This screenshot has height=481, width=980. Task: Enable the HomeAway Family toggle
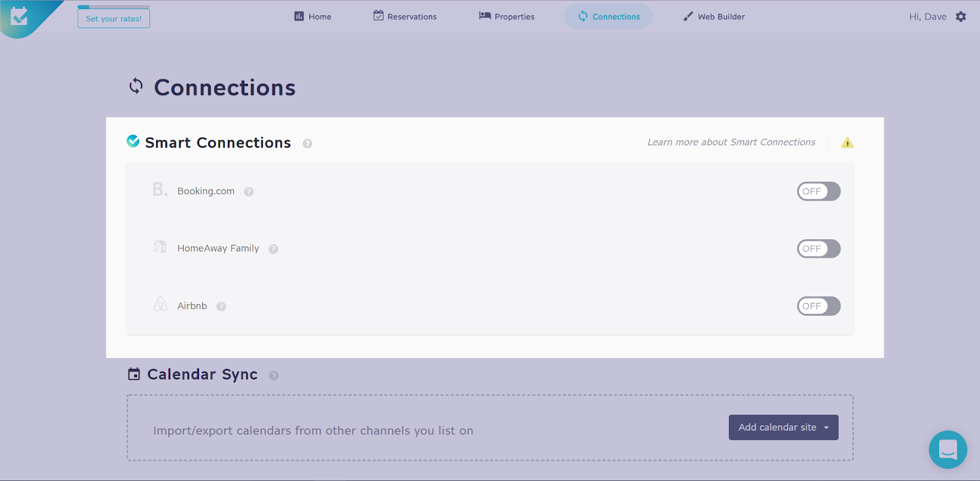(818, 248)
